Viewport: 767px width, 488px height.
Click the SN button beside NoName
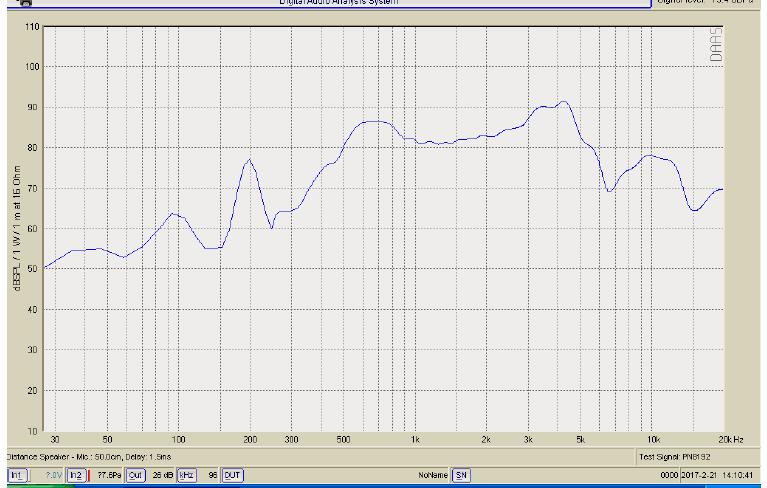click(460, 475)
